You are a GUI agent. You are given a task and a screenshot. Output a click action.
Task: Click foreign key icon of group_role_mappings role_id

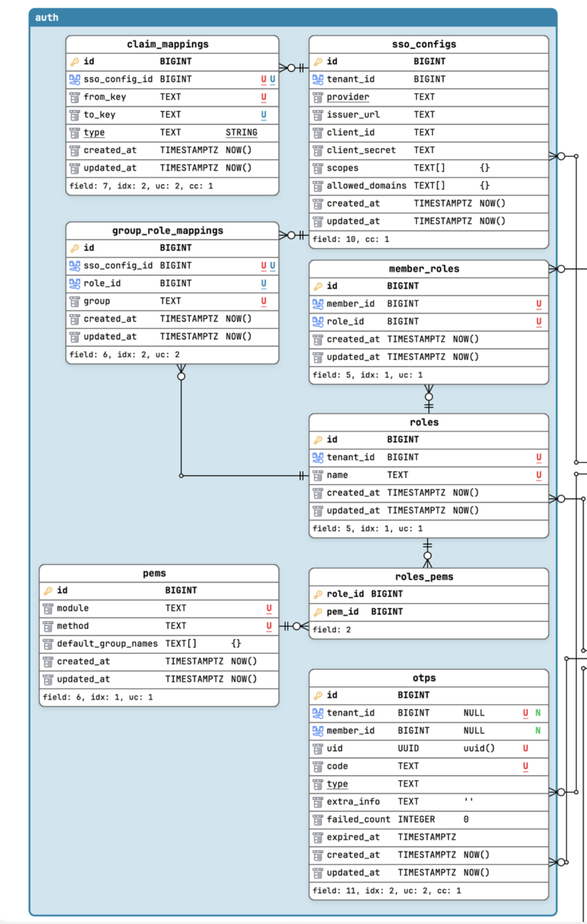[75, 284]
